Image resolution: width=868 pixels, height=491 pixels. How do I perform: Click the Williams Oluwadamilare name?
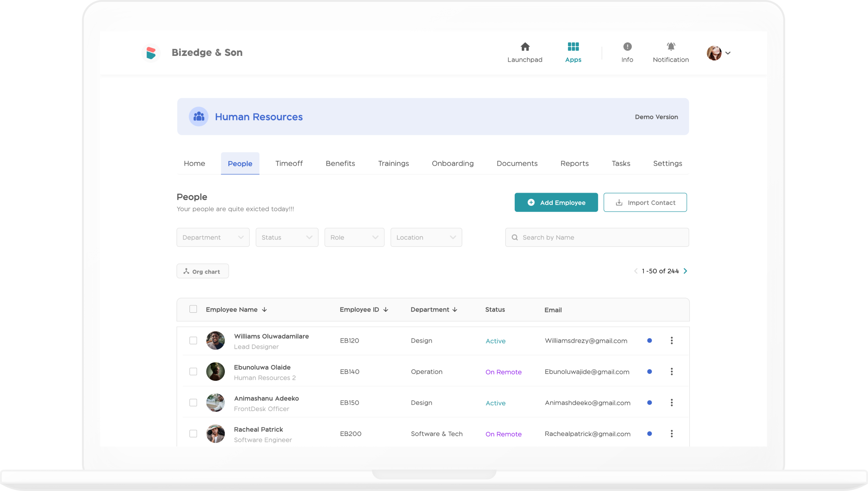(x=271, y=336)
